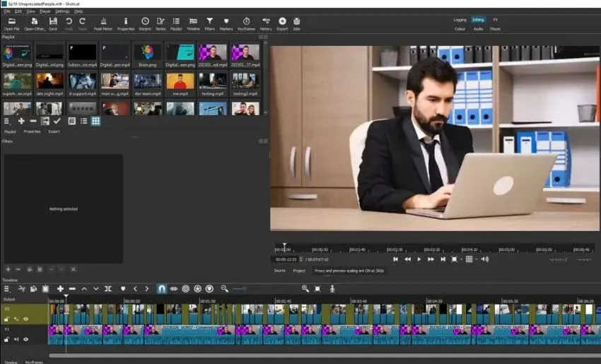Mute the V1 track audio
This screenshot has height=364, width=601.
(x=16, y=339)
